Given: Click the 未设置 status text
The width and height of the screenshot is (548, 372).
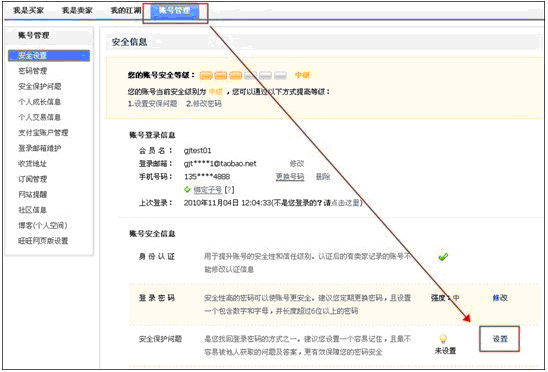Looking at the screenshot, I should (x=445, y=351).
